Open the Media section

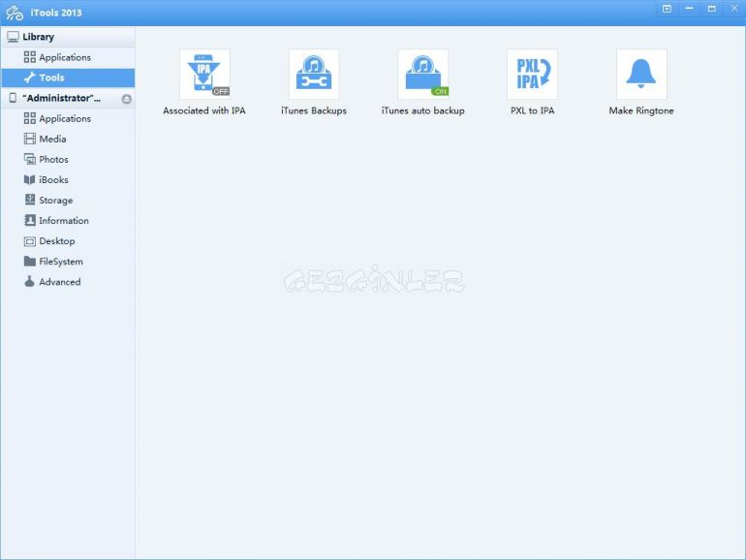[x=68, y=139]
